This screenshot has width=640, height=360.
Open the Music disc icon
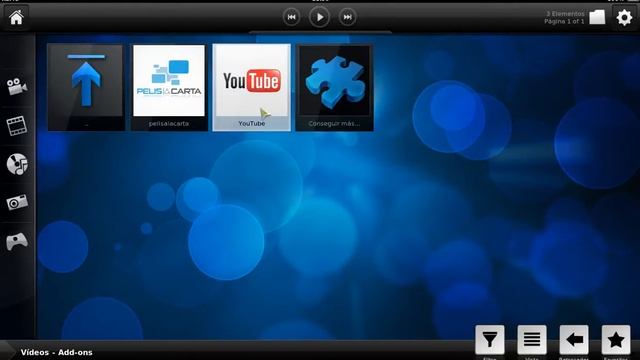pyautogui.click(x=17, y=164)
